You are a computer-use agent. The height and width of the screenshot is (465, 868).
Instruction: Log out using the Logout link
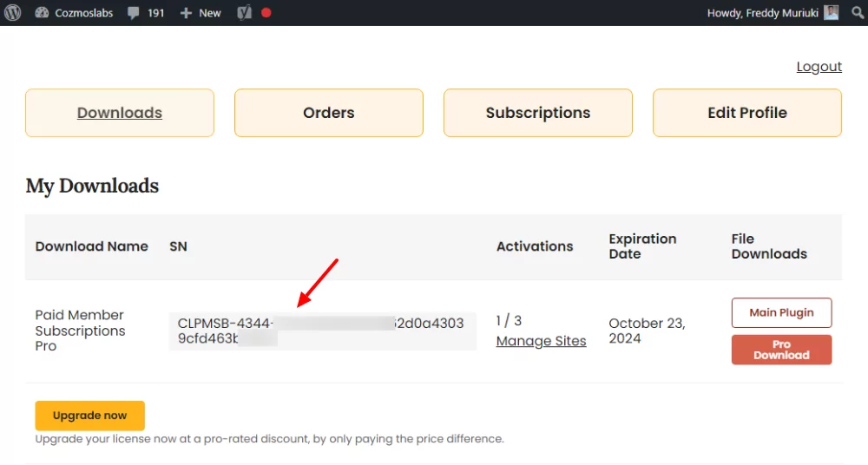point(819,67)
